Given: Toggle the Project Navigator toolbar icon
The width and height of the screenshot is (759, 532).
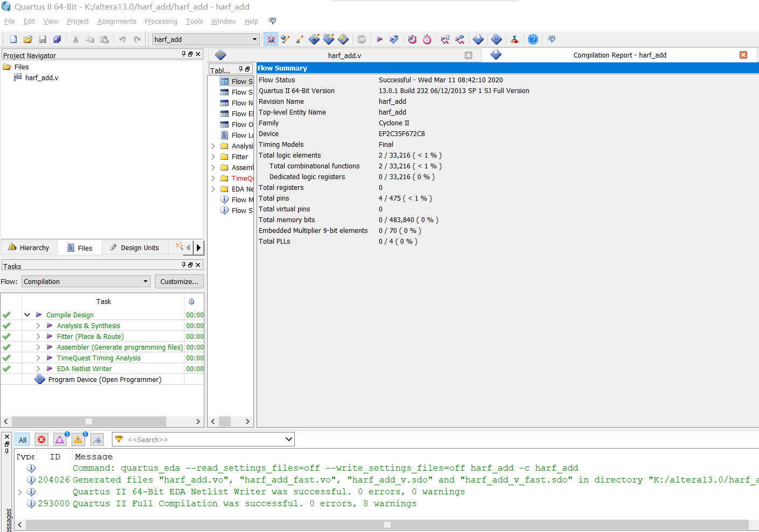Looking at the screenshot, I should point(271,39).
